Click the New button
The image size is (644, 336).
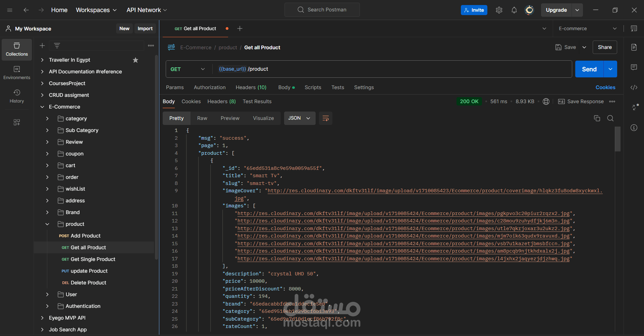124,28
